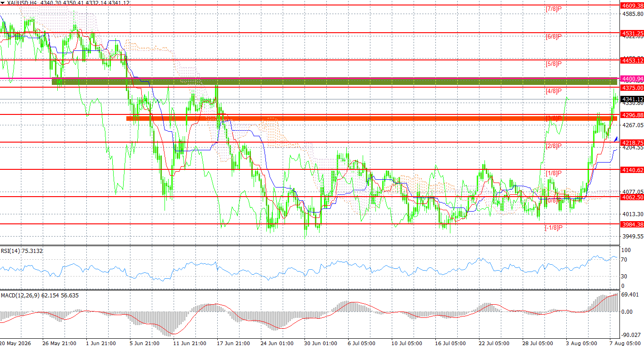Image resolution: width=644 pixels, height=346 pixels.
Task: Click the black triangle before XAUUSD,H4
Action: [x=3, y=3]
